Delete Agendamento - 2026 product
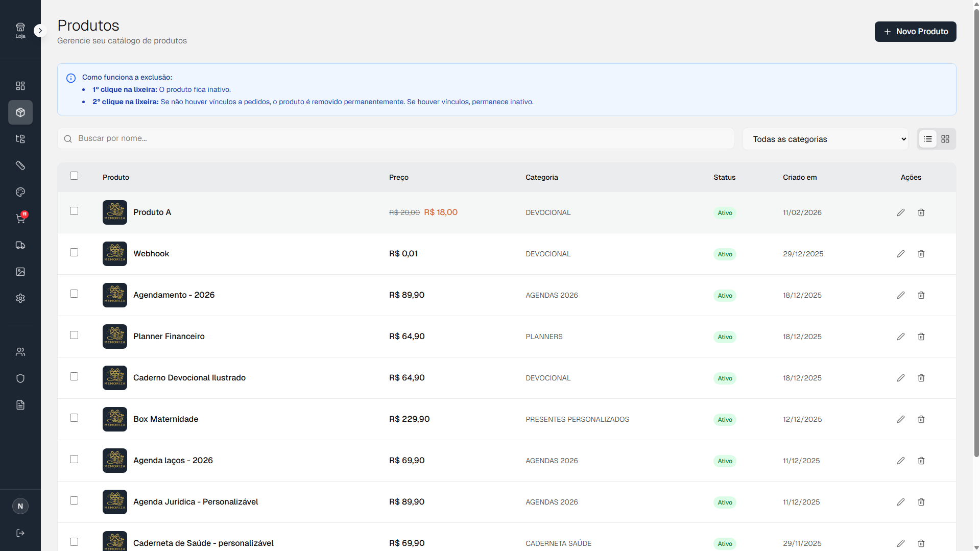Viewport: 980px width, 551px height. pos(921,295)
